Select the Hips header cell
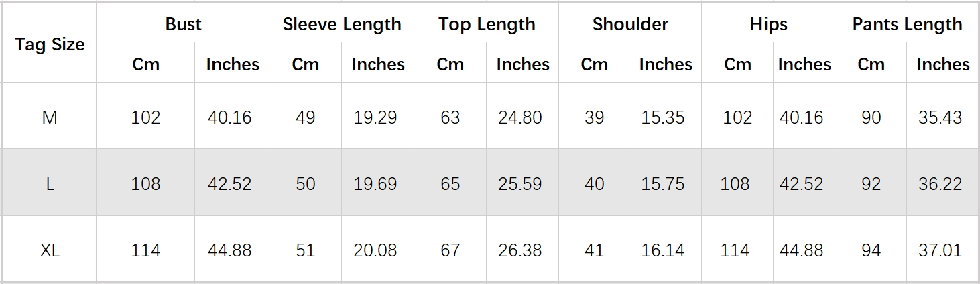The height and width of the screenshot is (284, 980). [x=768, y=24]
